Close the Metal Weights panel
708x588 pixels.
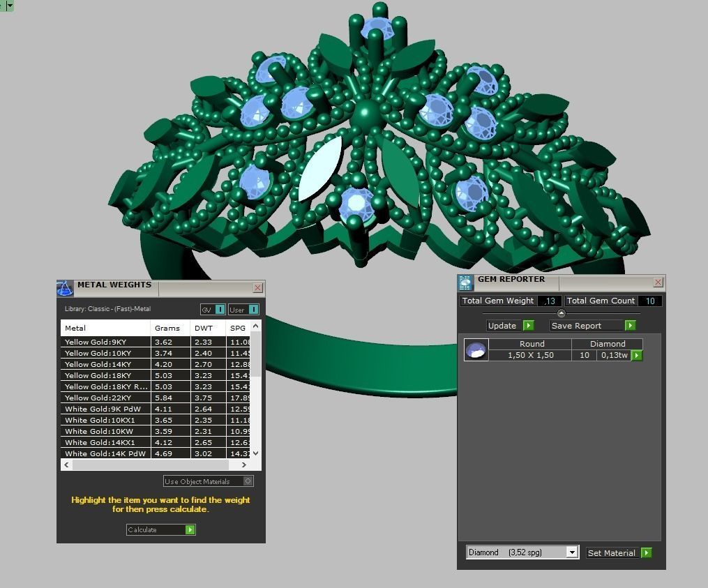coord(258,287)
